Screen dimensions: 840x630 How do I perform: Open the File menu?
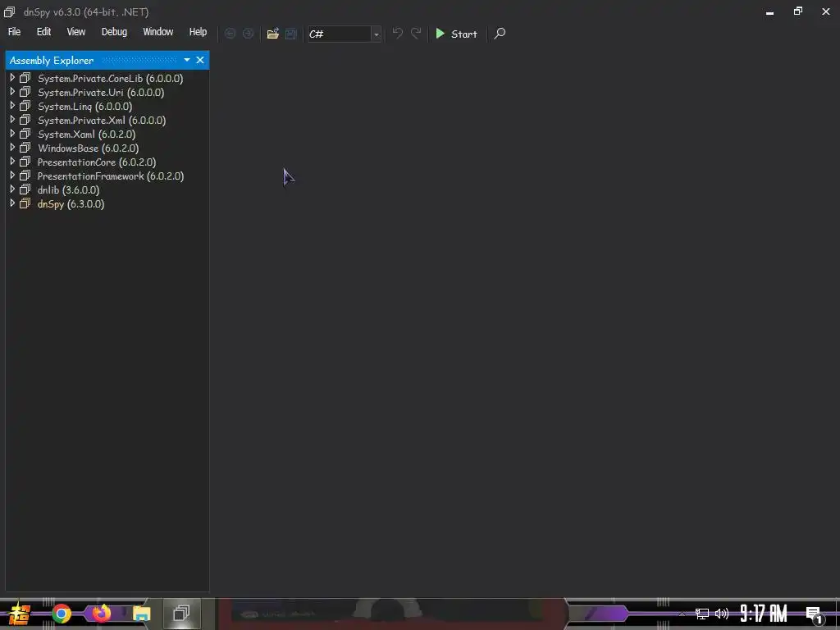point(15,32)
